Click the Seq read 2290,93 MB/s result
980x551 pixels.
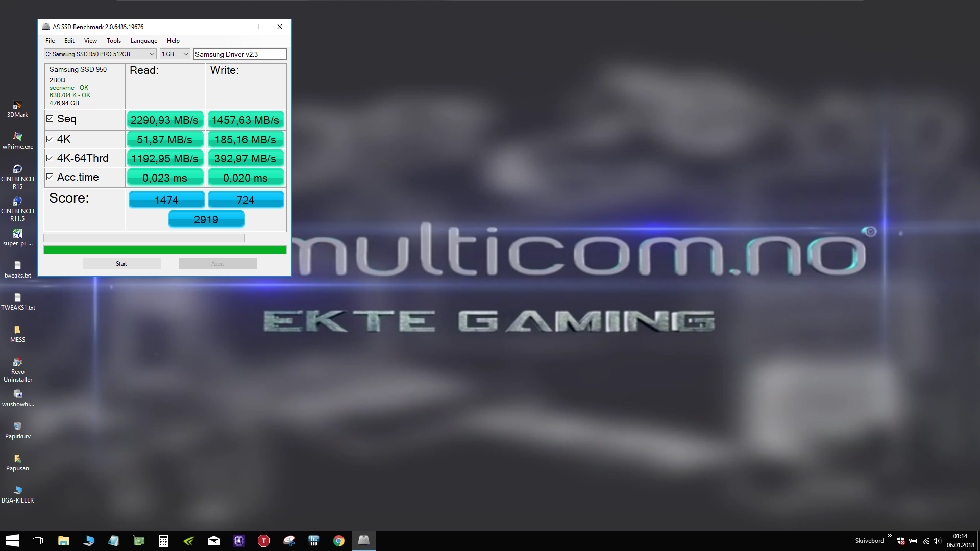(165, 120)
